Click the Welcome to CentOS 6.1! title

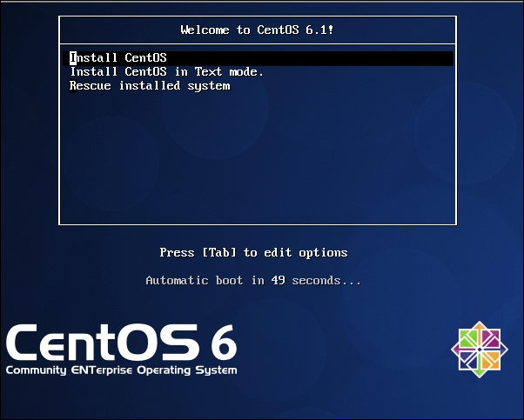click(257, 30)
